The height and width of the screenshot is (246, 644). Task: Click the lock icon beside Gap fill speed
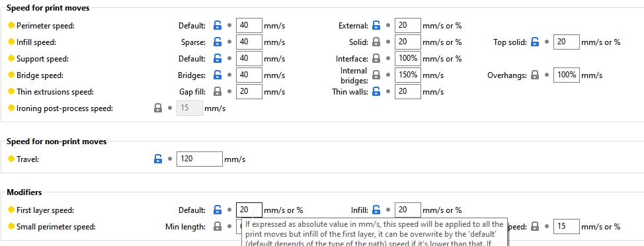point(218,91)
